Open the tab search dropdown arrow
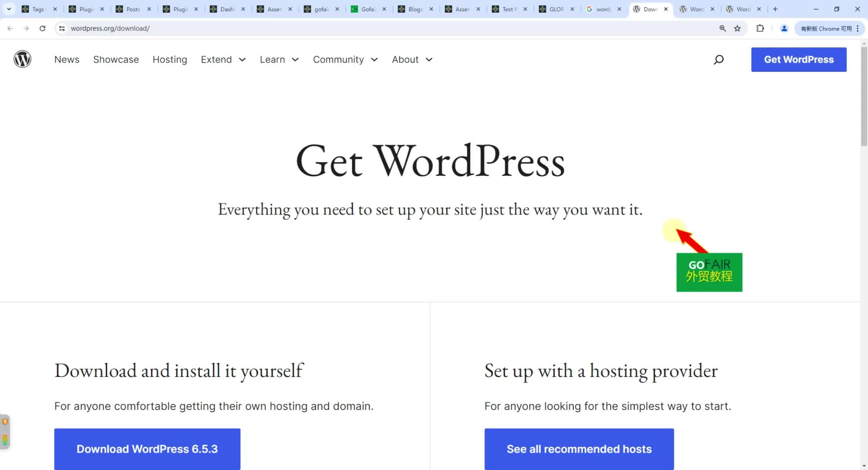The width and height of the screenshot is (868, 470). [x=9, y=9]
